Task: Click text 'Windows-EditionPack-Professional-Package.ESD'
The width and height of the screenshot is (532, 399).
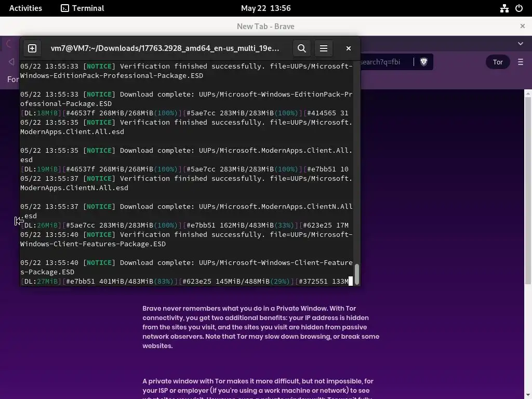Action: point(112,76)
